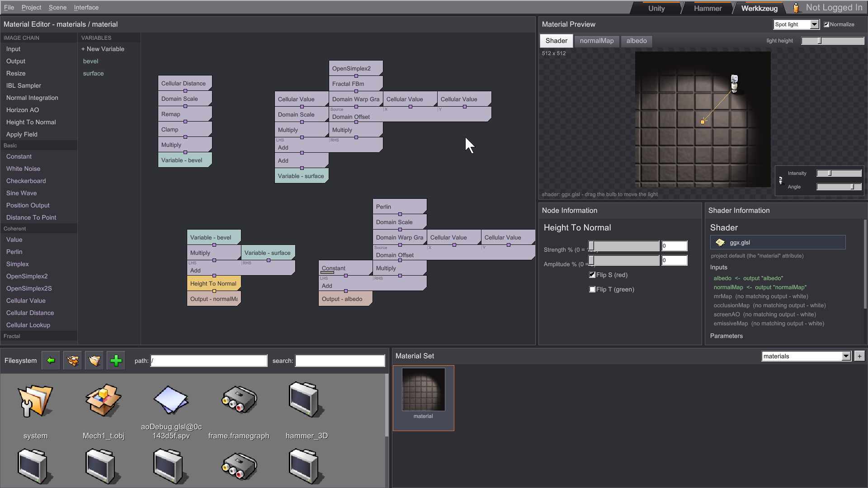Click the plus button beside materials dropdown
This screenshot has width=868, height=488.
[x=859, y=356]
